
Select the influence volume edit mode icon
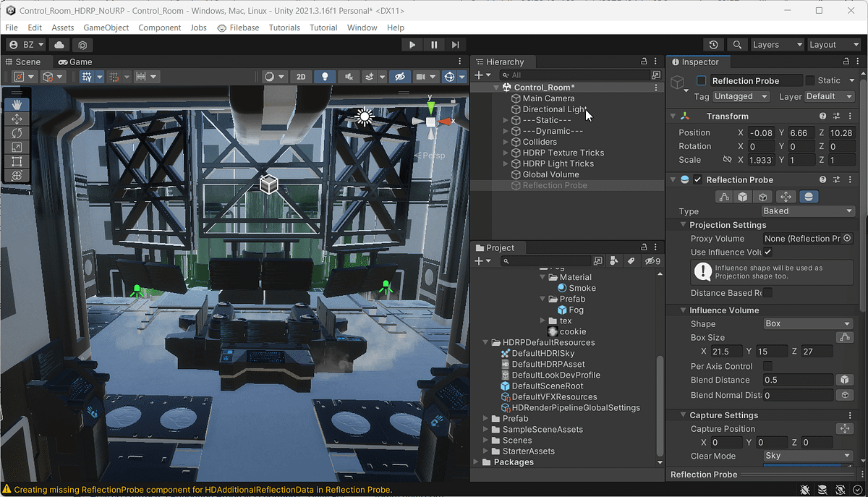(742, 196)
